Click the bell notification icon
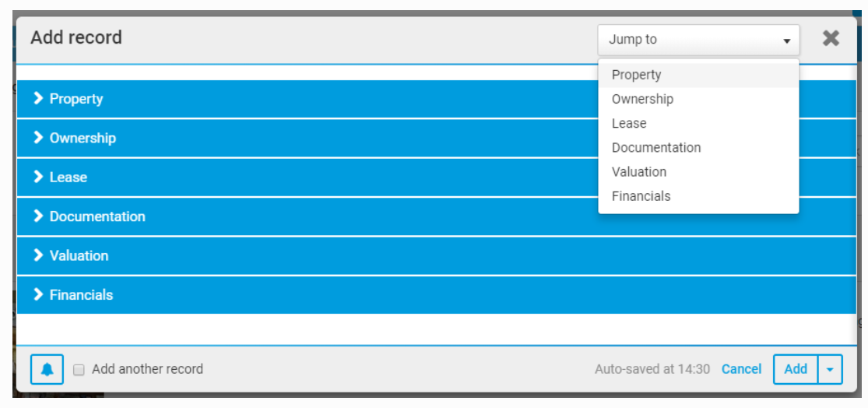The width and height of the screenshot is (868, 408). click(x=47, y=369)
